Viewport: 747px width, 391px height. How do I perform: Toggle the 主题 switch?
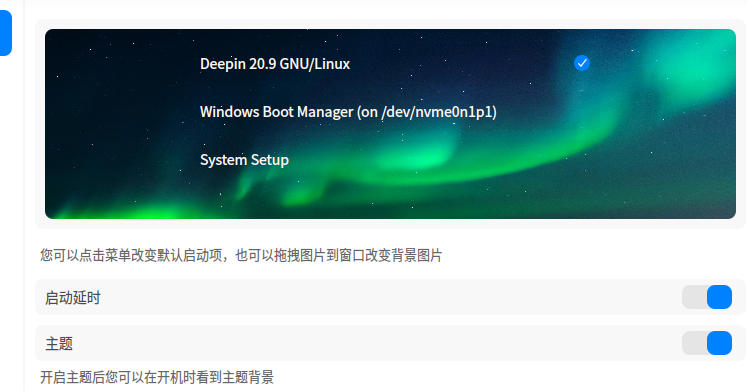click(707, 343)
